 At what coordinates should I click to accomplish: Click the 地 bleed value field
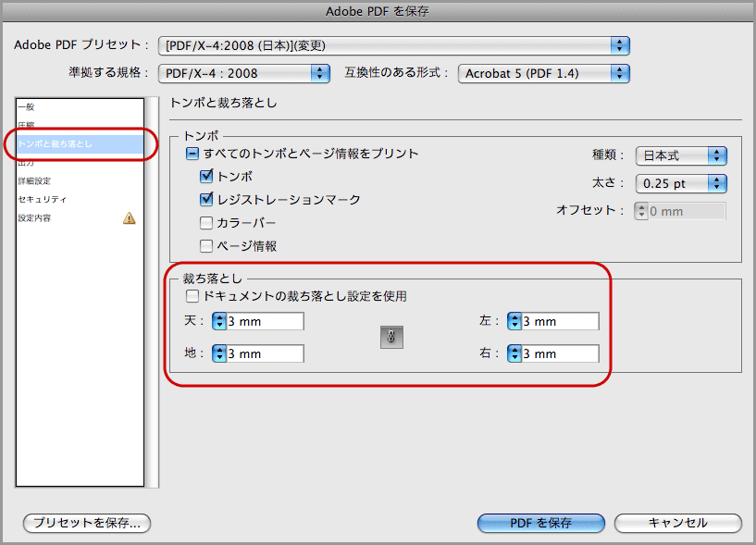(266, 353)
